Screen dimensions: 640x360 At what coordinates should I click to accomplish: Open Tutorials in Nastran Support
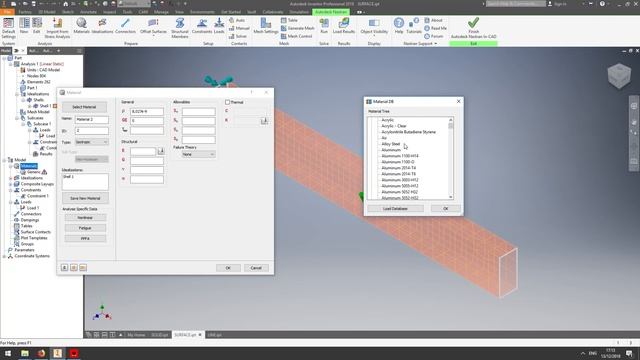click(x=414, y=26)
